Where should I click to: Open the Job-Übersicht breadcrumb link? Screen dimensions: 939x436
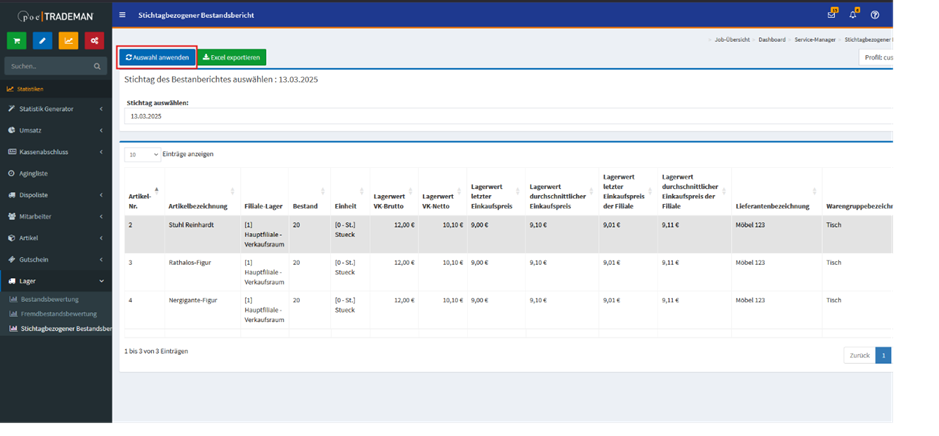[732, 40]
